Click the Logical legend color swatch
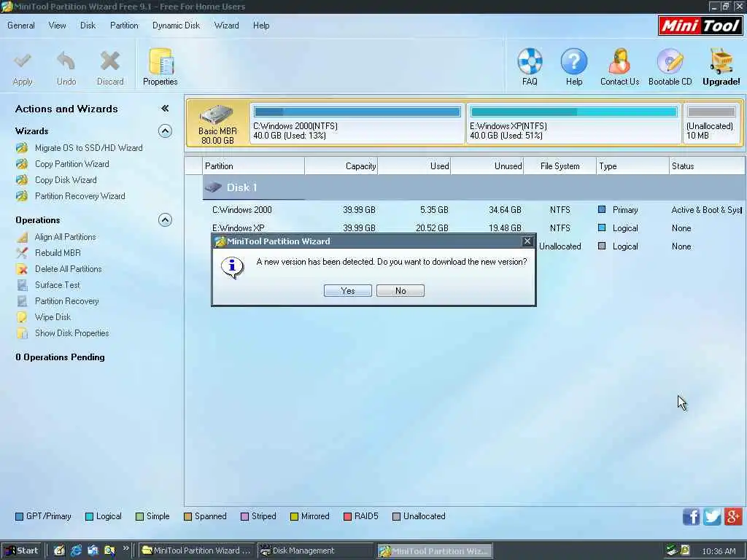Image resolution: width=747 pixels, height=560 pixels. pos(89,517)
